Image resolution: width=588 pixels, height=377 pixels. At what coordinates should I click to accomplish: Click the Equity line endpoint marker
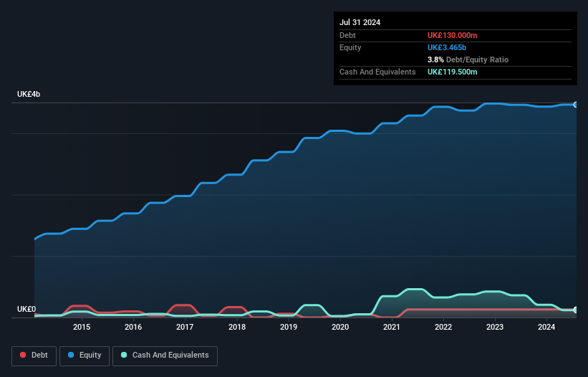(576, 105)
